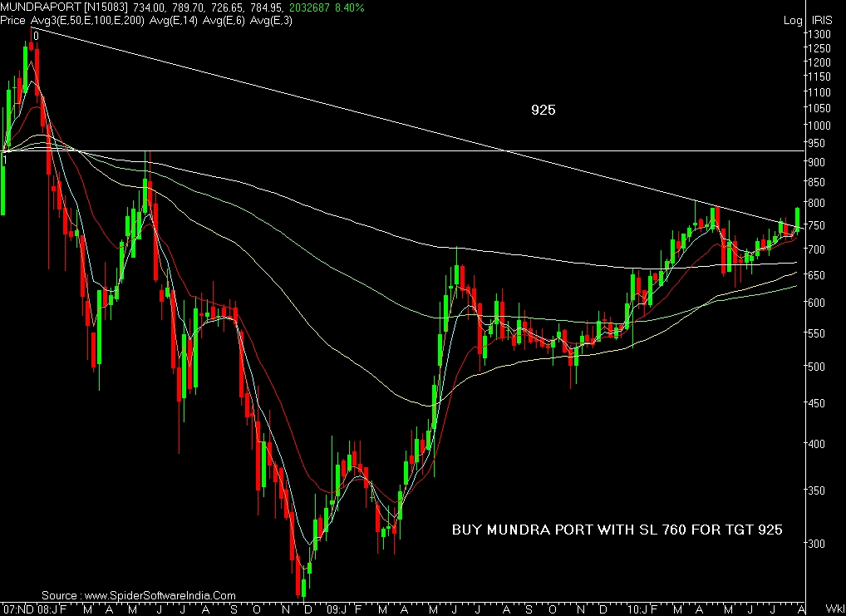Viewport: 846px width, 616px height.
Task: Click the 09:J label on time axis
Action: pos(337,610)
